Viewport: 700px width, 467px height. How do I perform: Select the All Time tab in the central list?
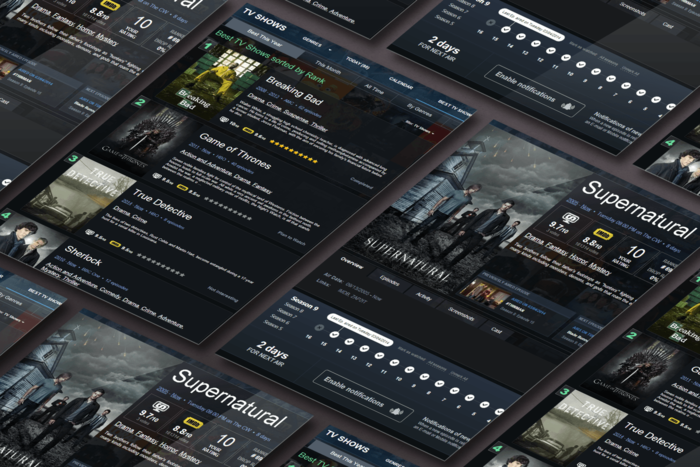tap(374, 88)
